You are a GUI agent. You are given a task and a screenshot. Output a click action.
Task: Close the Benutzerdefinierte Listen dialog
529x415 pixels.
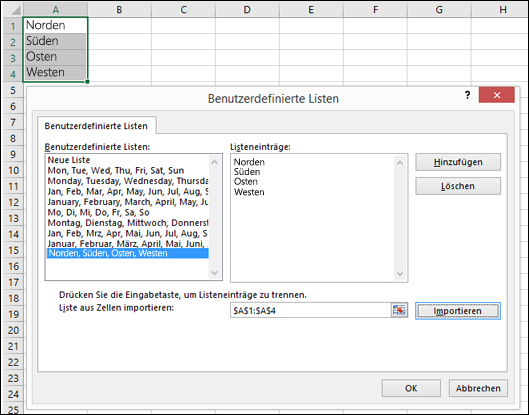tap(497, 95)
